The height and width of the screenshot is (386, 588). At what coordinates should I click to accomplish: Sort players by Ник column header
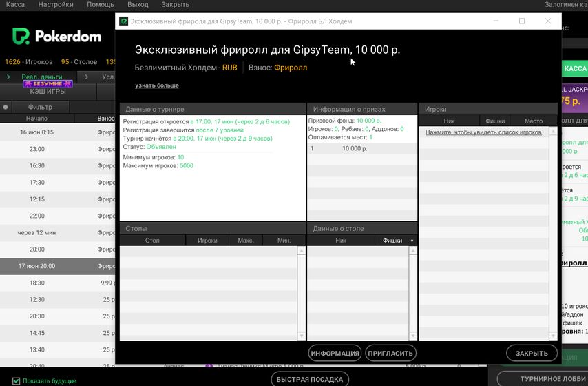(x=449, y=121)
